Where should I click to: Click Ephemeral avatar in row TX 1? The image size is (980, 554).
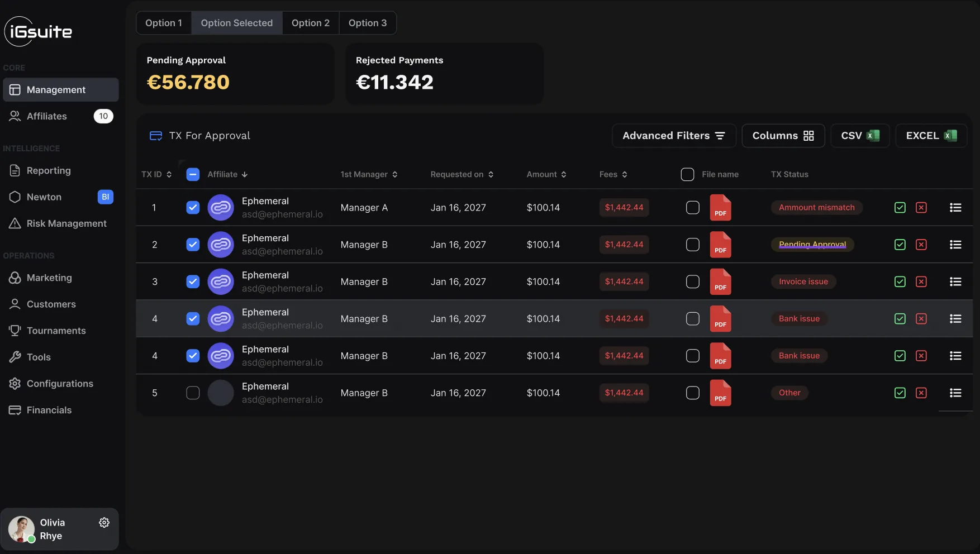pos(221,208)
